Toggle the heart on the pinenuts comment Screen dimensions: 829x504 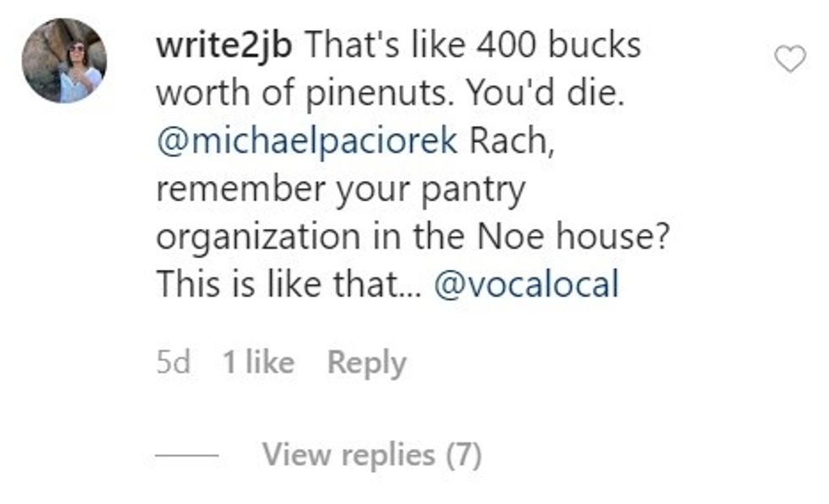pyautogui.click(x=790, y=58)
